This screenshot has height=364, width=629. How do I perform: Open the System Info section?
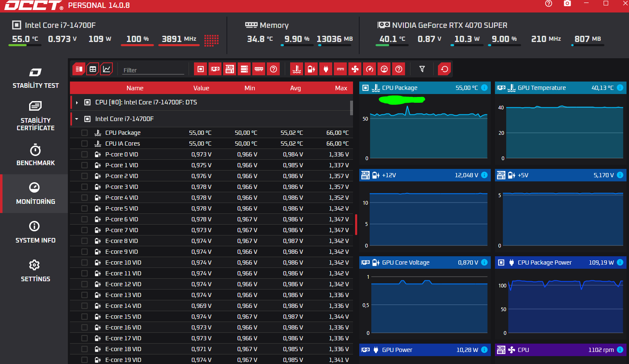(35, 233)
